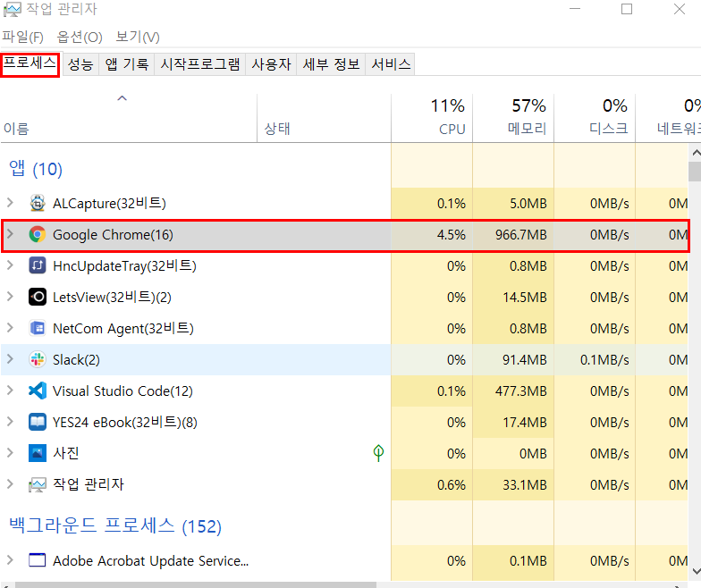Click the 17.4MB memory value for YES24 eBook
The width and height of the screenshot is (701, 588).
click(524, 422)
